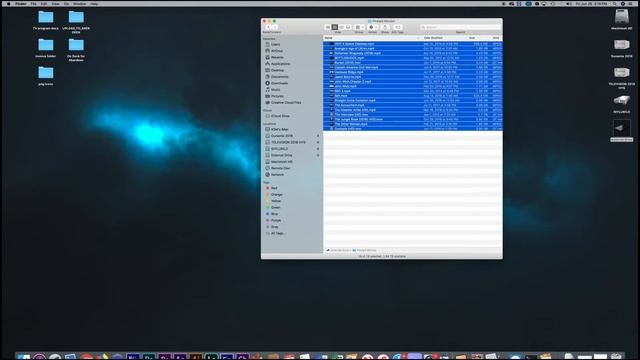Open the Action gear dropdown

point(373,27)
